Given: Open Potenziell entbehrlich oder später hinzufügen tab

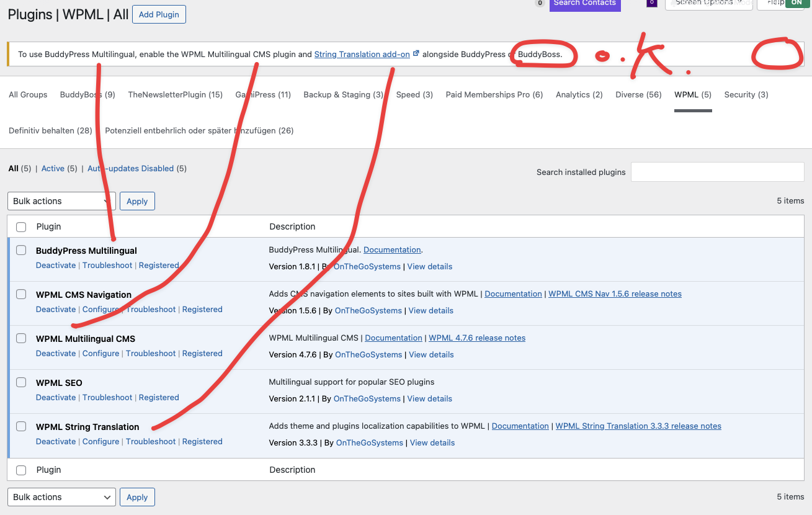Looking at the screenshot, I should click(x=199, y=131).
